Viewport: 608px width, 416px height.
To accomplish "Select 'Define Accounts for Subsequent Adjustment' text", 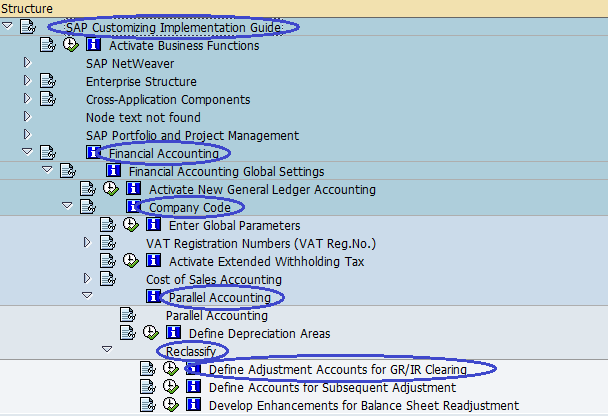I will click(332, 387).
